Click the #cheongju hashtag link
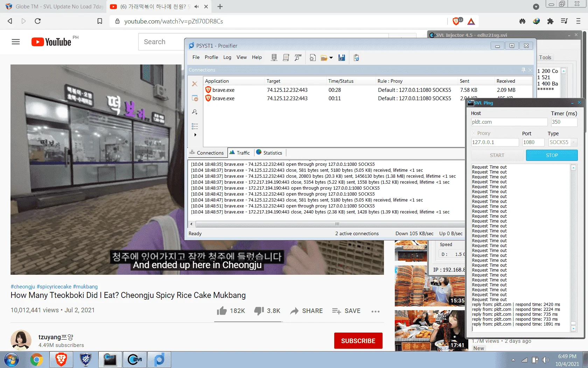The width and height of the screenshot is (588, 368). 23,287
